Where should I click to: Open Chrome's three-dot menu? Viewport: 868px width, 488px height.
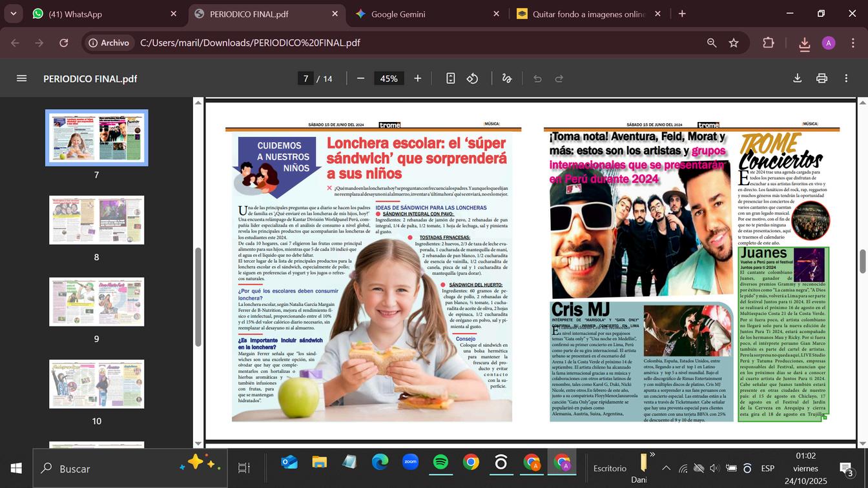point(852,43)
